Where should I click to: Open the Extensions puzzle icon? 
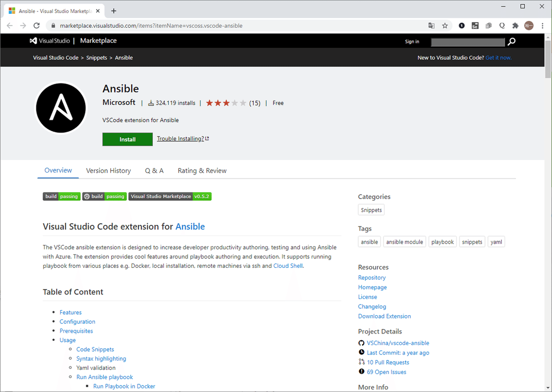click(516, 26)
